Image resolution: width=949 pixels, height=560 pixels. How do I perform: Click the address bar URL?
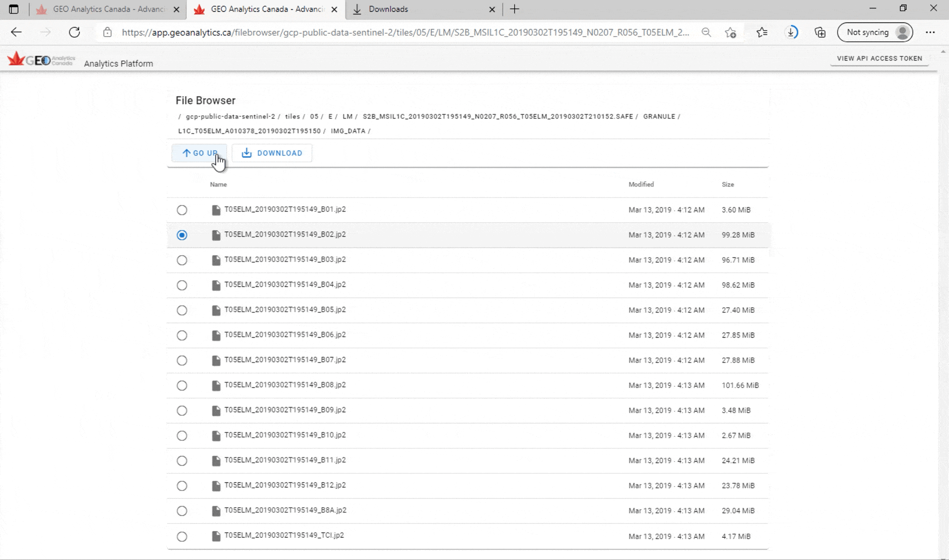[405, 32]
